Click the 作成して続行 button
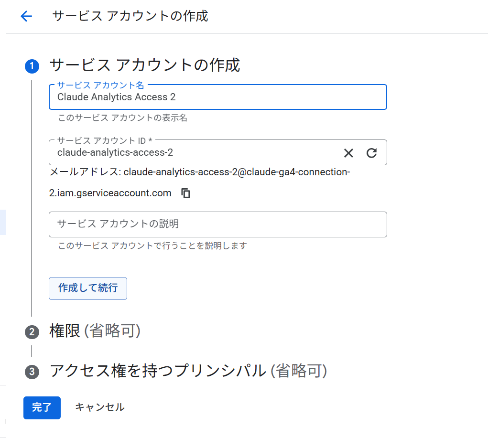Image resolution: width=488 pixels, height=448 pixels. coord(88,288)
